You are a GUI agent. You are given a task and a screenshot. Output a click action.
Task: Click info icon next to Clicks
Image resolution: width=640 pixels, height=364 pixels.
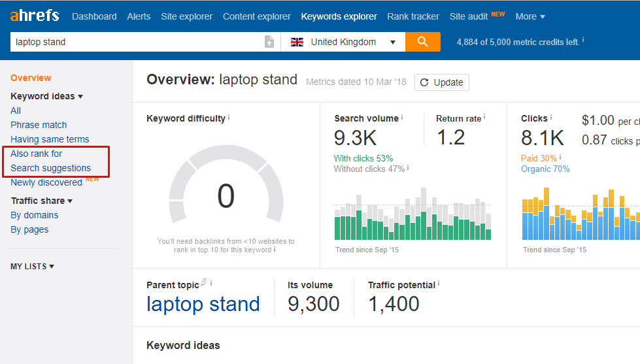550,118
